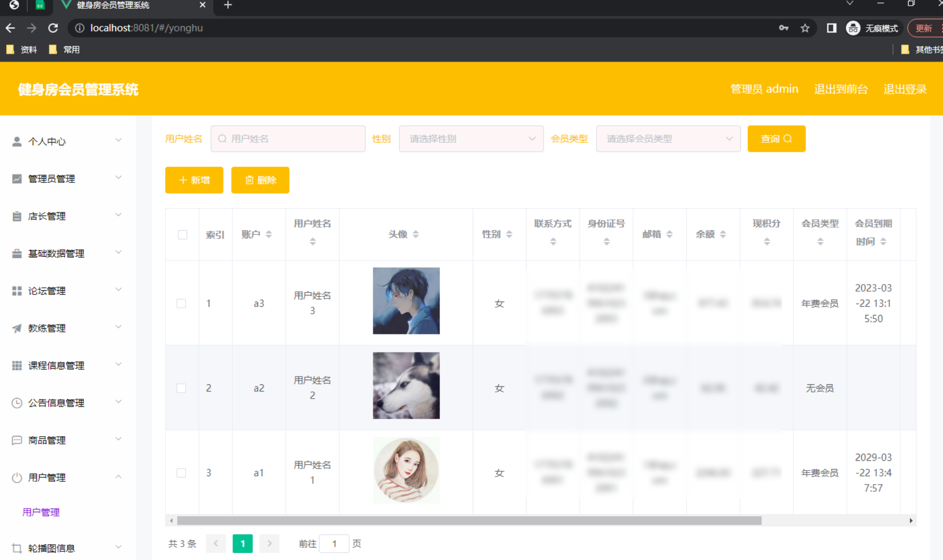Open avatar thumbnail for account a2
This screenshot has width=943, height=560.
(406, 385)
